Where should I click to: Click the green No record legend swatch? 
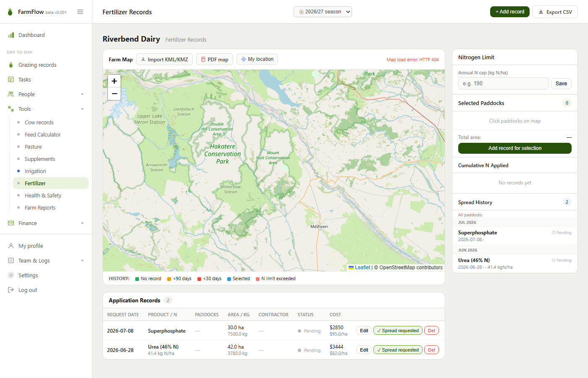coord(137,279)
